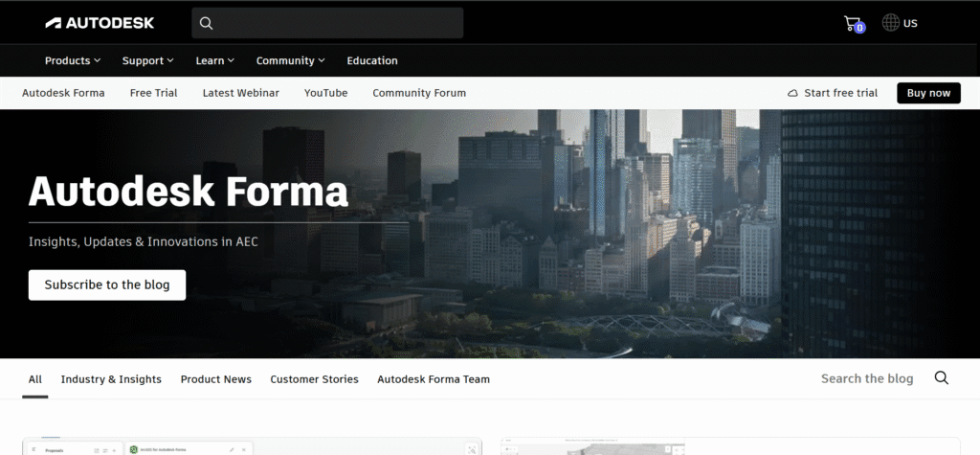Image resolution: width=980 pixels, height=455 pixels.
Task: Select the All blog tab
Action: pos(35,379)
